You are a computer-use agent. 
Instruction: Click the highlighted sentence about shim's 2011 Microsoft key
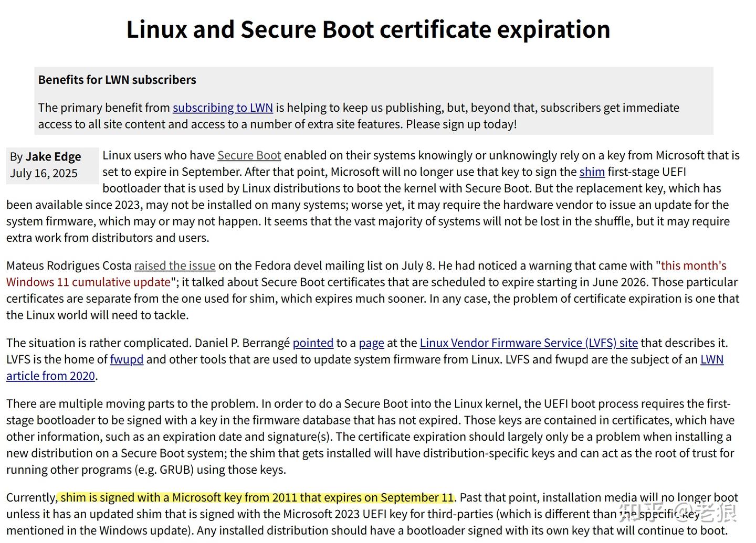click(257, 497)
